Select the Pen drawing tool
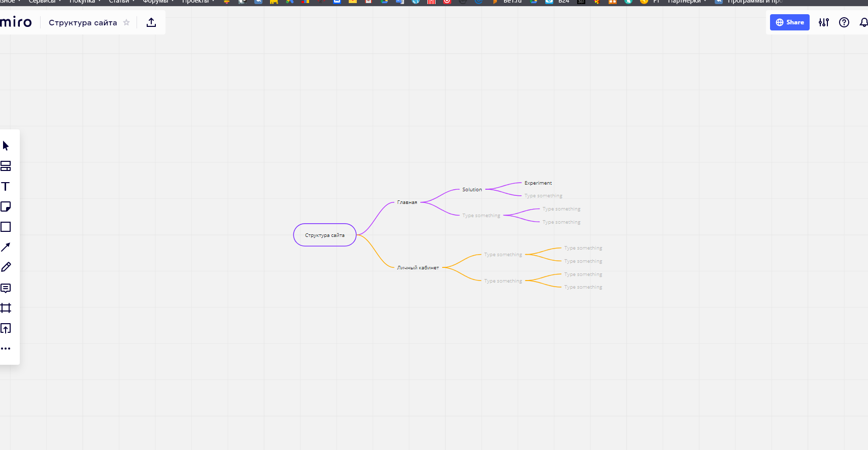 tap(6, 267)
